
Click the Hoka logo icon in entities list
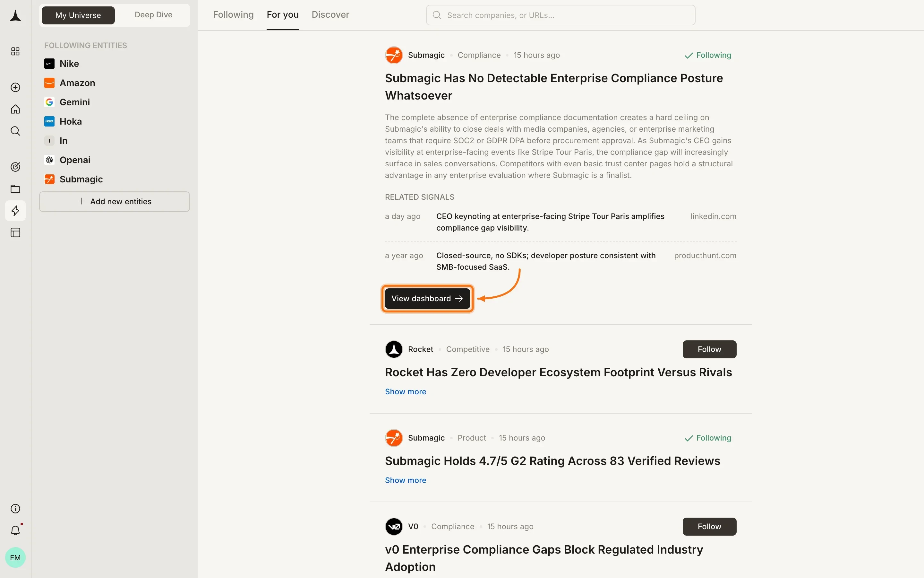coord(49,121)
